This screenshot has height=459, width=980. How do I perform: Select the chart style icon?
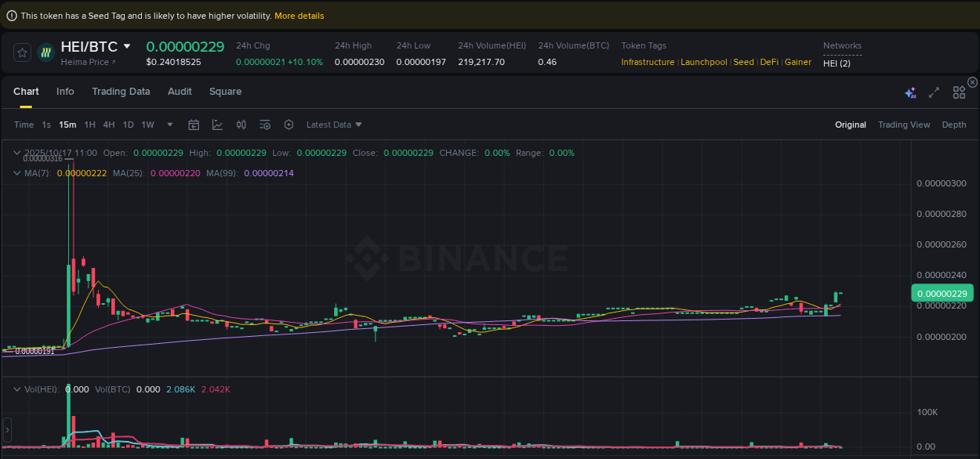[217, 124]
